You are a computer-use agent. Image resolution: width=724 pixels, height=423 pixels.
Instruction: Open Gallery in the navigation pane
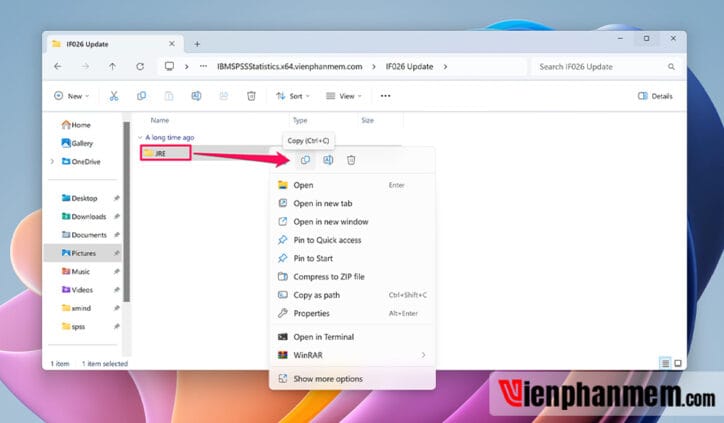77,143
